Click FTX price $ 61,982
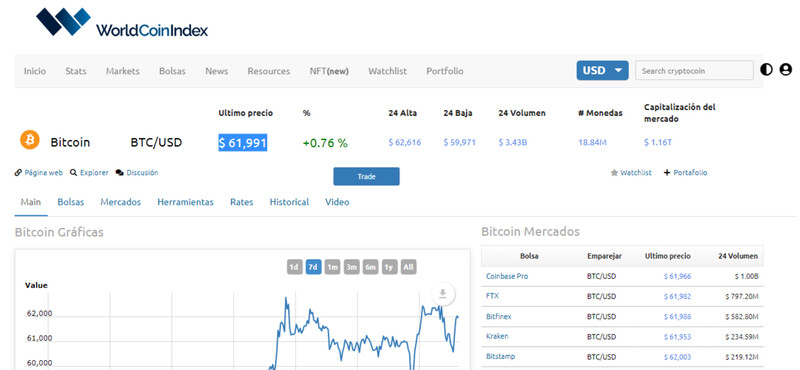 tap(678, 297)
